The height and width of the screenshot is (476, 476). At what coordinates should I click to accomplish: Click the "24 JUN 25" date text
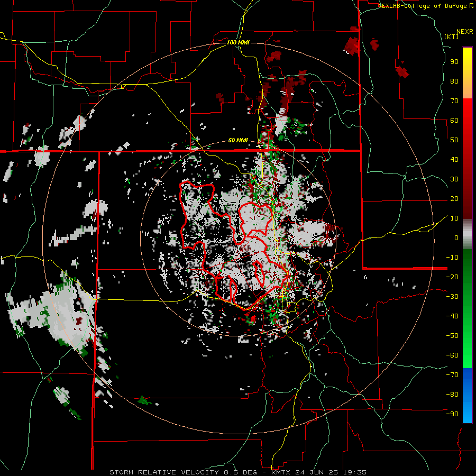[317, 472]
